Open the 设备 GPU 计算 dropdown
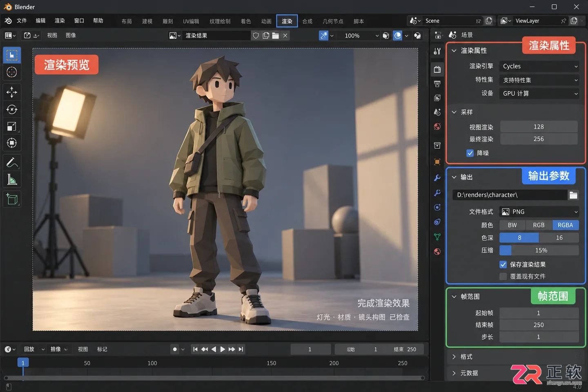 point(539,94)
